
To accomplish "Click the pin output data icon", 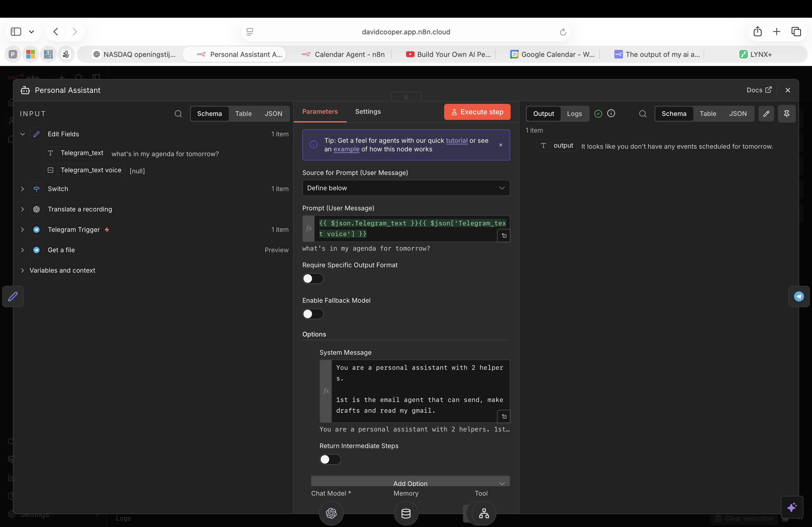I will click(786, 114).
